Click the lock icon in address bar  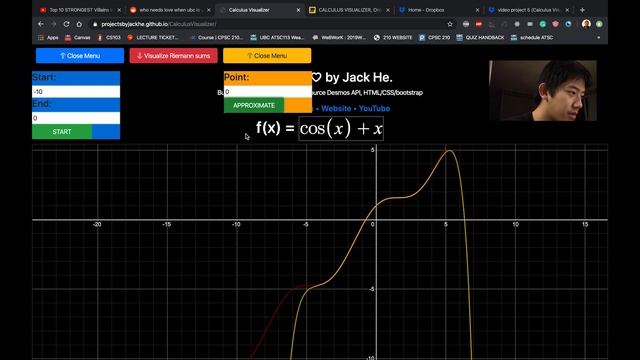tap(95, 24)
